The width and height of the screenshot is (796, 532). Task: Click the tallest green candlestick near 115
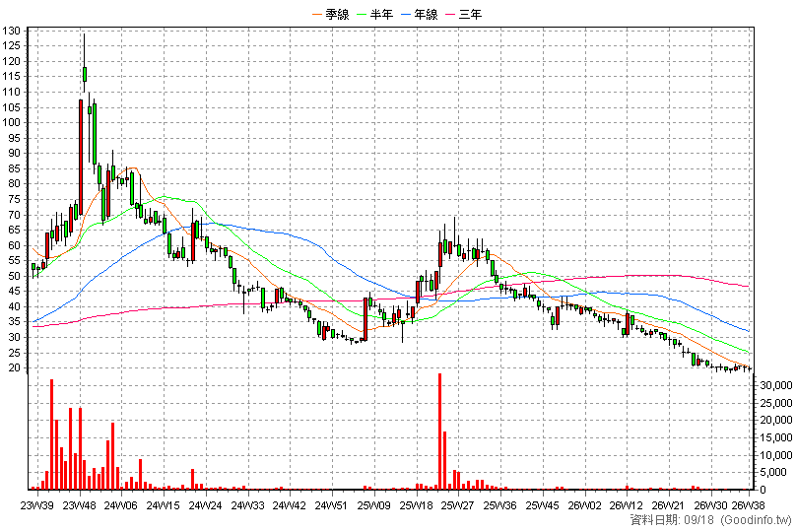tap(85, 74)
